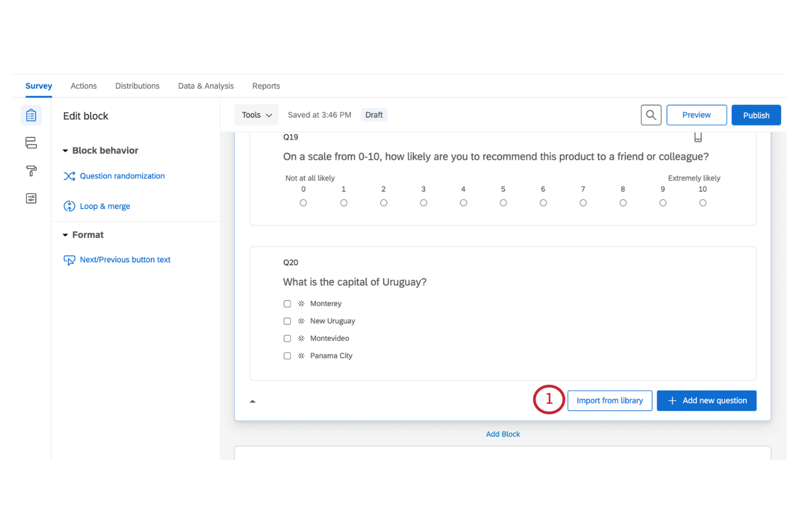The height and width of the screenshot is (532, 798).
Task: Click the device preview icon on question Q19
Action: (x=698, y=137)
